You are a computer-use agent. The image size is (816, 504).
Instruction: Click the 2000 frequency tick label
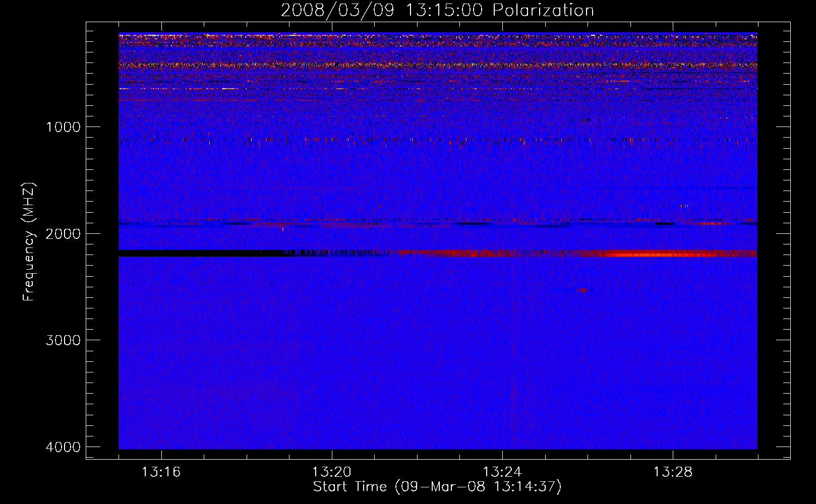click(63, 234)
